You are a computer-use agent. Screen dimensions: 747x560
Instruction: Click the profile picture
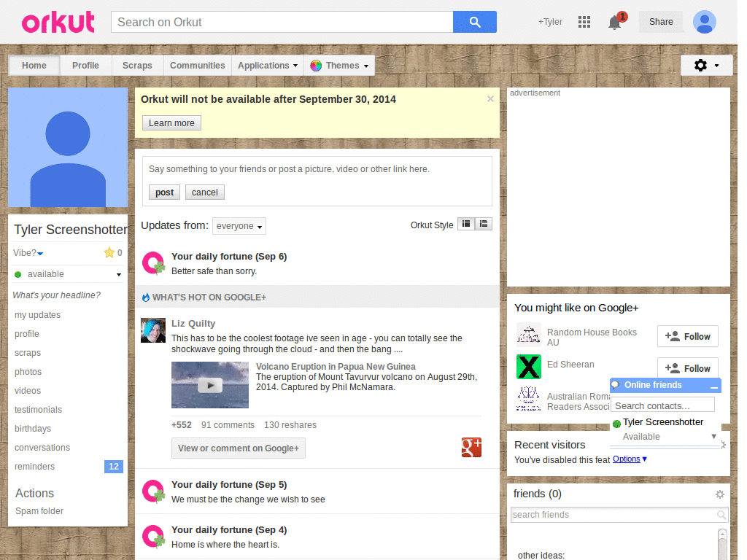[x=68, y=147]
